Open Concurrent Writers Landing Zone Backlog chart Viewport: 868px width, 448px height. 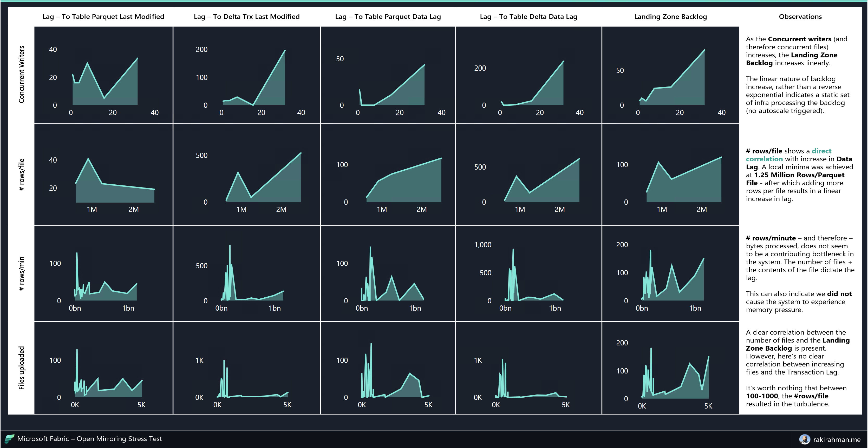click(670, 75)
